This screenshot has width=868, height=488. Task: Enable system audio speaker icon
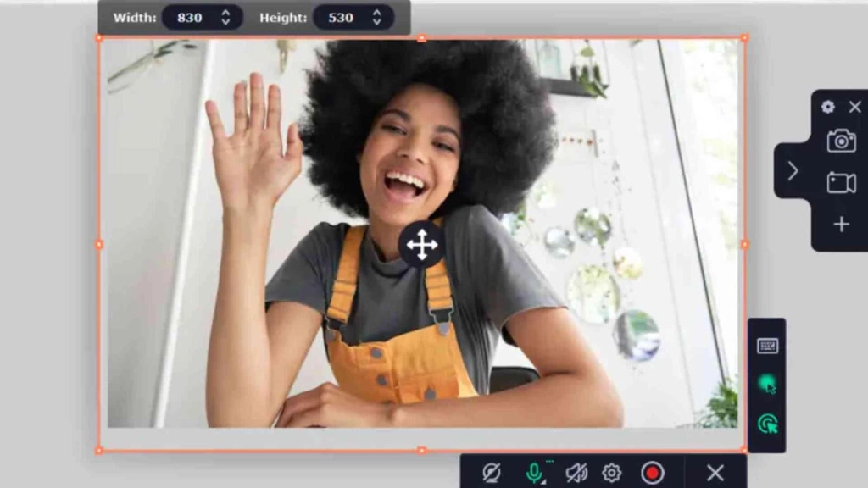tap(576, 473)
